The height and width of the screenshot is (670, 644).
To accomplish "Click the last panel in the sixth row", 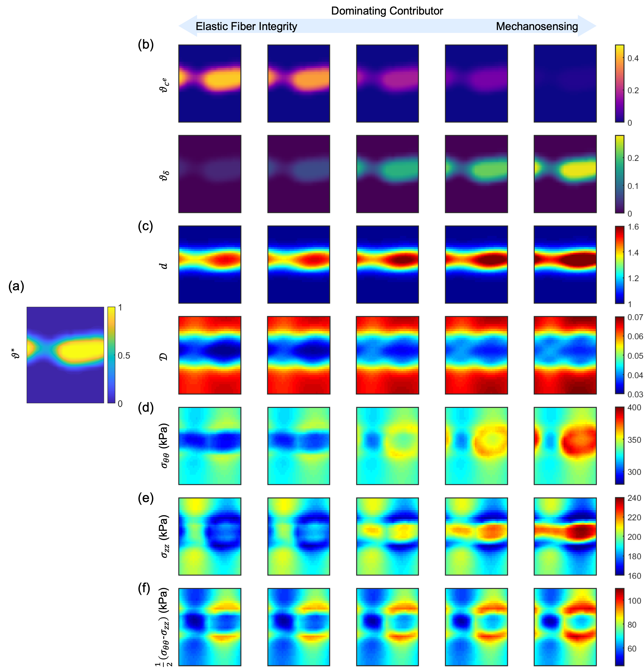I will [x=565, y=536].
